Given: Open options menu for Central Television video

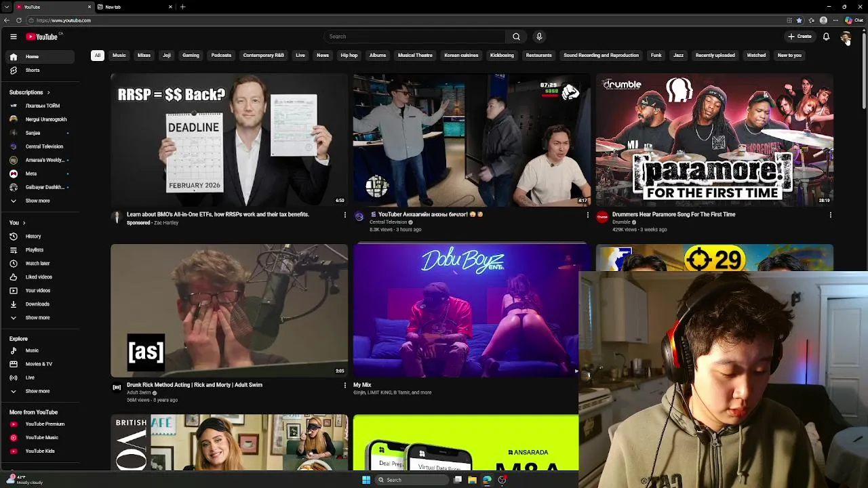Looking at the screenshot, I should [x=587, y=215].
